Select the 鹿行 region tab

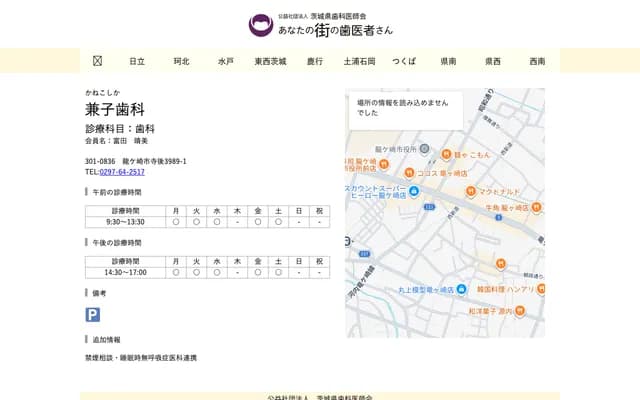pyautogui.click(x=315, y=61)
